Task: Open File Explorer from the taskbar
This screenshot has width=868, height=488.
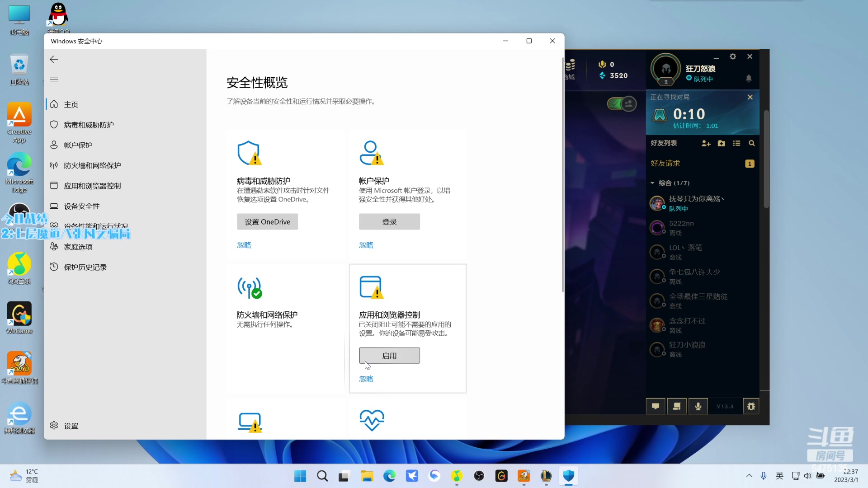Action: click(367, 476)
